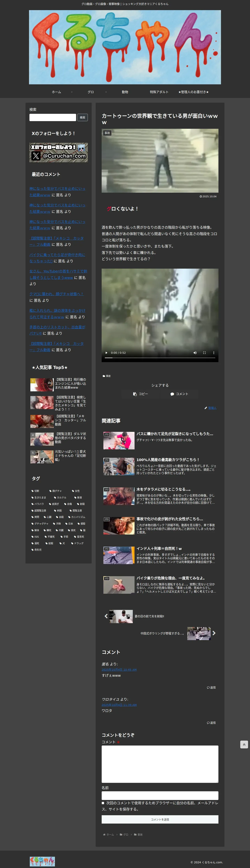Open the グロ navigation item

[91, 92]
